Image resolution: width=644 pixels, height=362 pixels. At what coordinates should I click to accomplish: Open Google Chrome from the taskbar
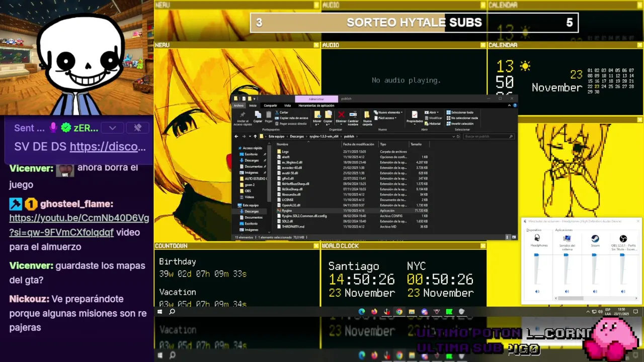(399, 312)
